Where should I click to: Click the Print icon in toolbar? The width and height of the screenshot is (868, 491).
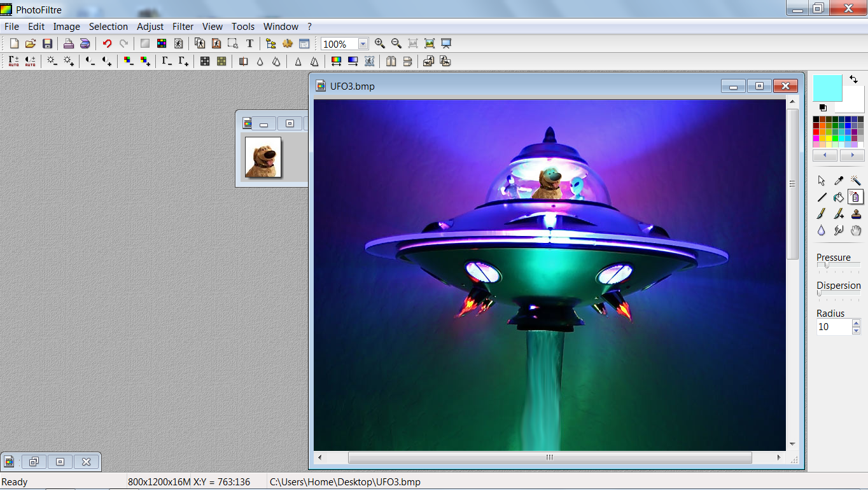[69, 43]
